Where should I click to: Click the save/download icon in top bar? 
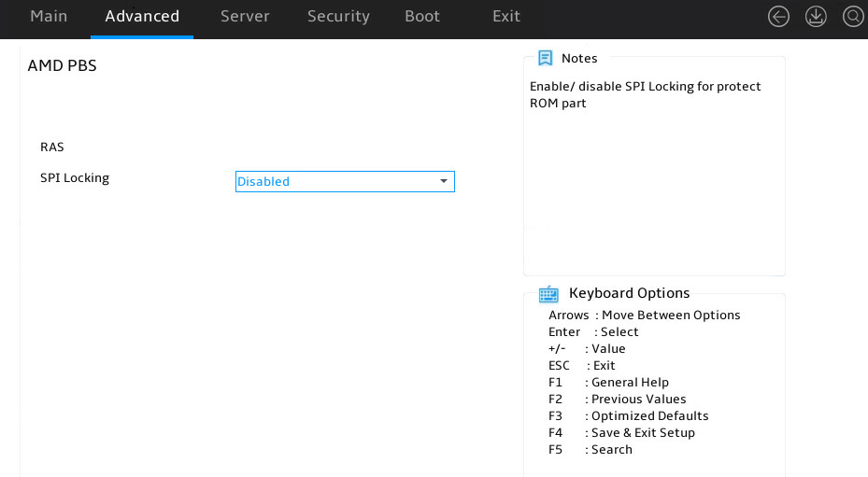click(x=816, y=17)
